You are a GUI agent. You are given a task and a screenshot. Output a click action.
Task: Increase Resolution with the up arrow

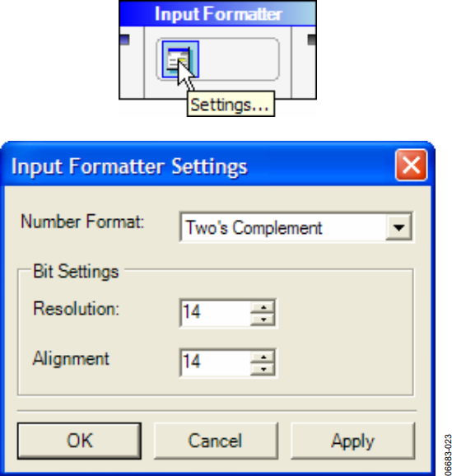coord(263,307)
